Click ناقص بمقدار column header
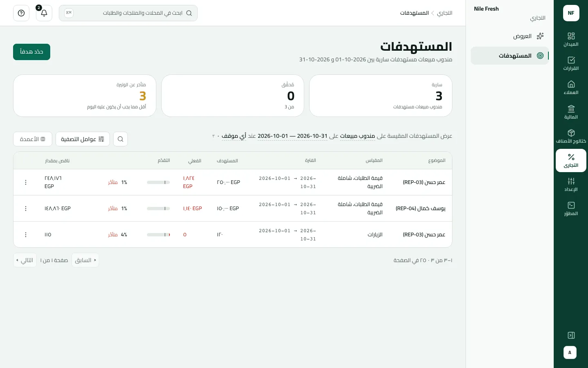 click(x=57, y=161)
